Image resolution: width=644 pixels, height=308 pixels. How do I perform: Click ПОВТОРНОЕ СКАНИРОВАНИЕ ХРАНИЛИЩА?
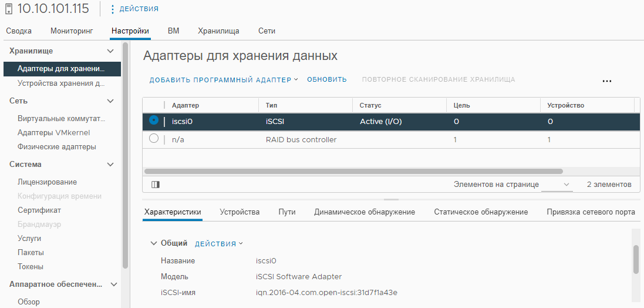[439, 80]
